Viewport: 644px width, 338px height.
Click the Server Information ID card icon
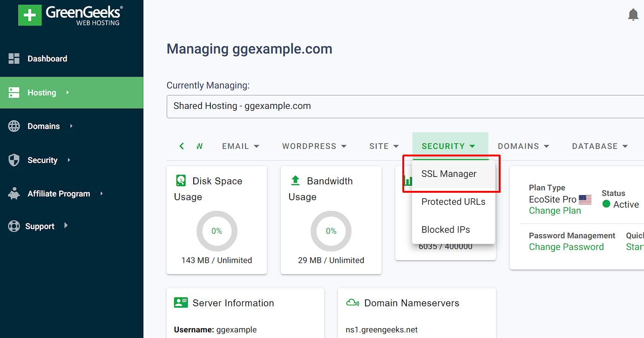(x=181, y=303)
